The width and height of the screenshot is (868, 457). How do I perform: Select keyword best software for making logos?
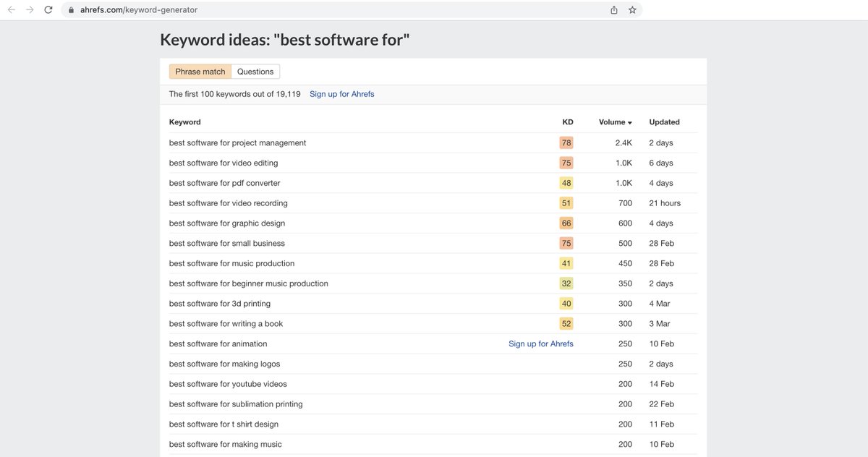tap(224, 364)
